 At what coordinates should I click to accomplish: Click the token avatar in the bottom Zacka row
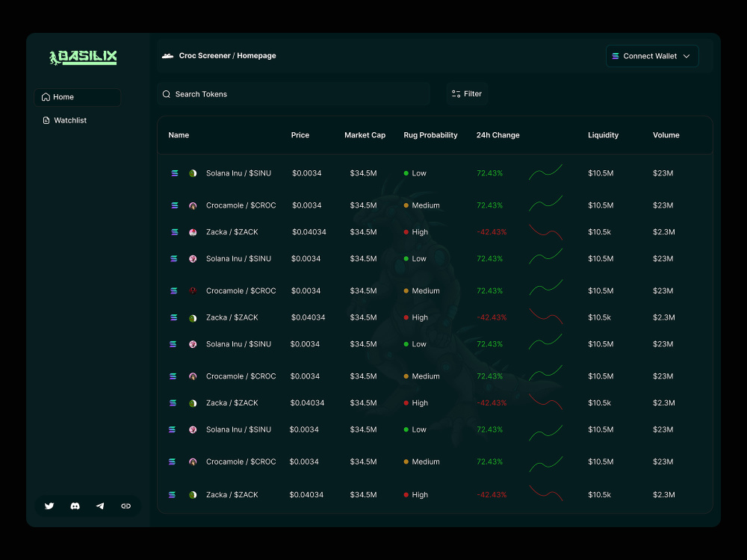[193, 495]
